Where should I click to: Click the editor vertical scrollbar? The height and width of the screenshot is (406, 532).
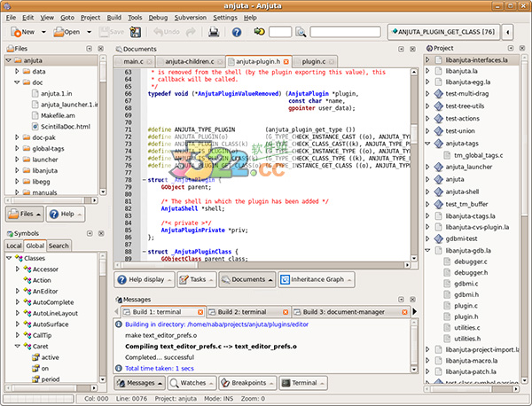[414, 165]
